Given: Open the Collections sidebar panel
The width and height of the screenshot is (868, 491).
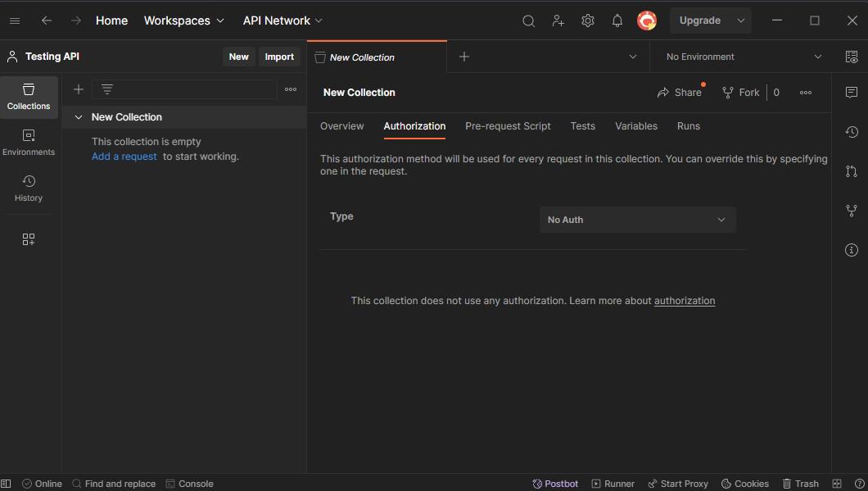Looking at the screenshot, I should coord(29,97).
